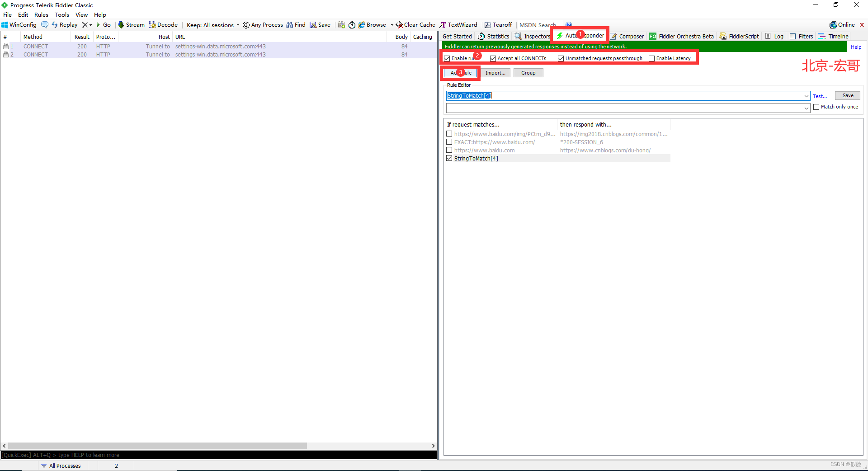Viewport: 868px width, 471px height.
Task: Enable the https://www.baidu.com rule checkbox
Action: (449, 150)
